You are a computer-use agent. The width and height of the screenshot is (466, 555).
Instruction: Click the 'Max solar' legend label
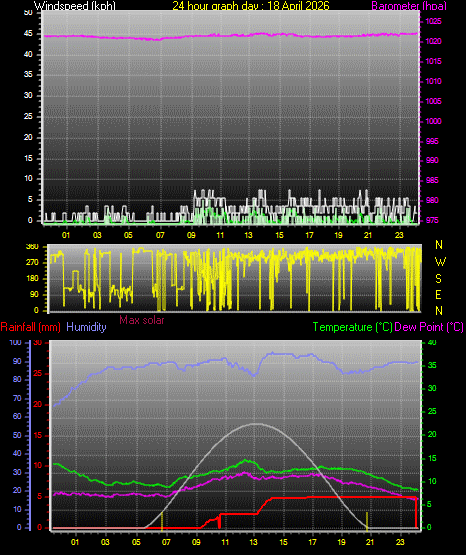[x=142, y=320]
